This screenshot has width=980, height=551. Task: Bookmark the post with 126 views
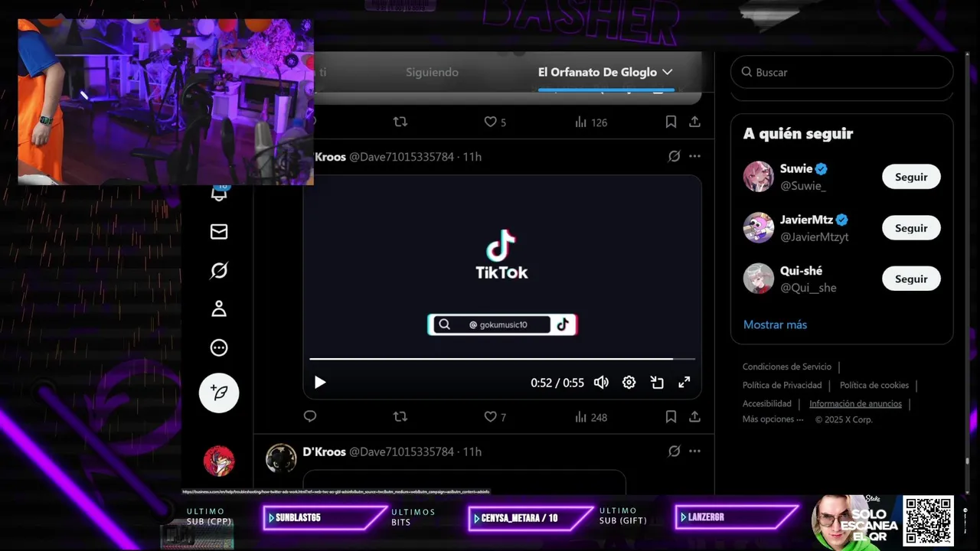click(x=671, y=122)
